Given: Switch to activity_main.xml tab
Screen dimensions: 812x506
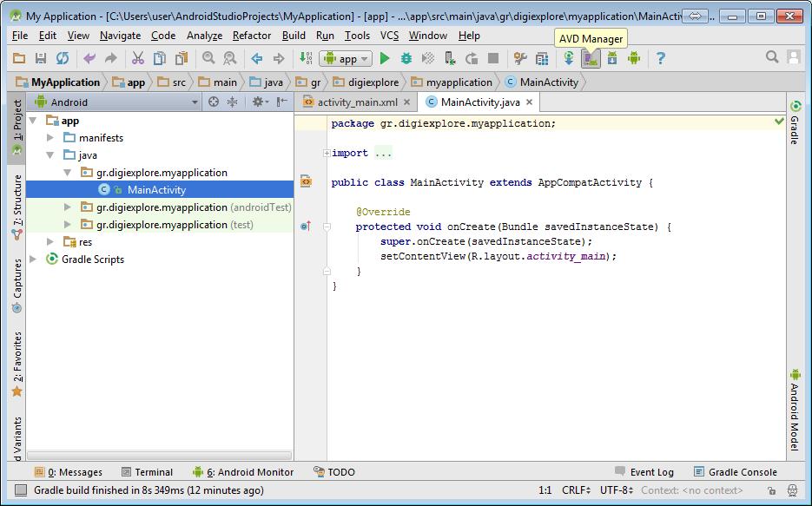Looking at the screenshot, I should [x=357, y=102].
